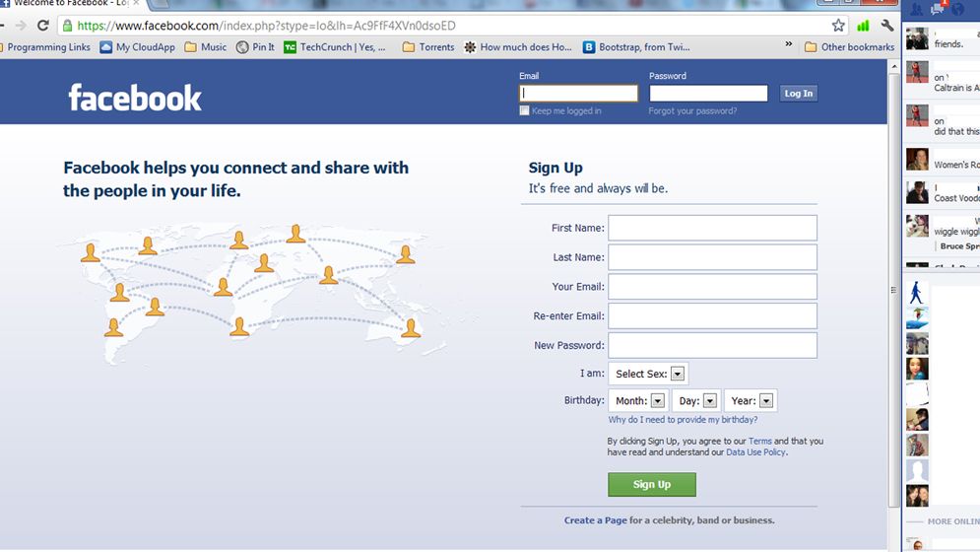Image resolution: width=980 pixels, height=552 pixels.
Task: Click the page vertical scrollbar
Action: tap(893, 288)
